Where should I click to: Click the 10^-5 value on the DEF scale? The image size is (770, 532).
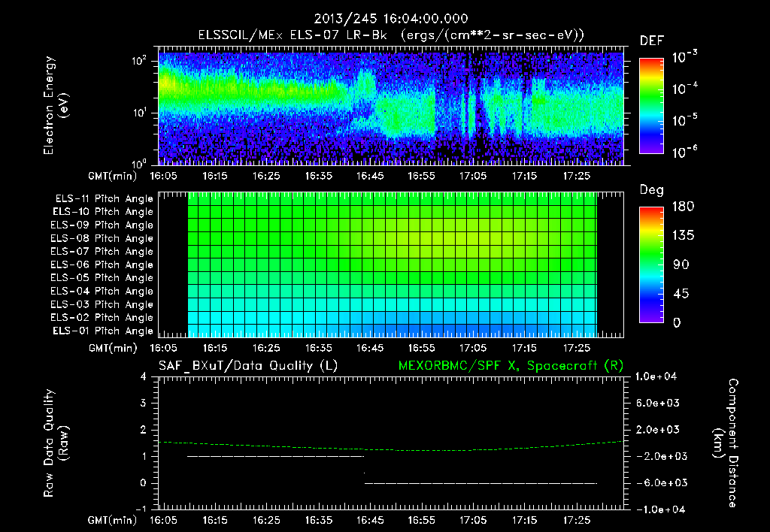point(684,119)
